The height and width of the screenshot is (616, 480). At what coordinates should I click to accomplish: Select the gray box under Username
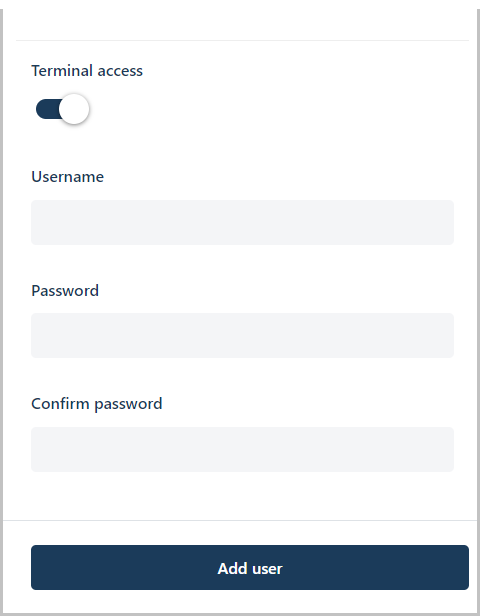tap(242, 222)
